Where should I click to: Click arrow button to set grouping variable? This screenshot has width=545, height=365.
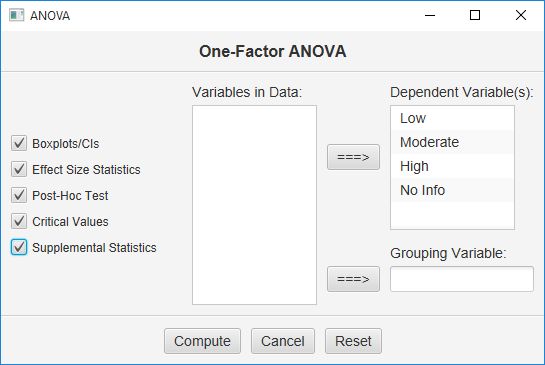tap(353, 279)
